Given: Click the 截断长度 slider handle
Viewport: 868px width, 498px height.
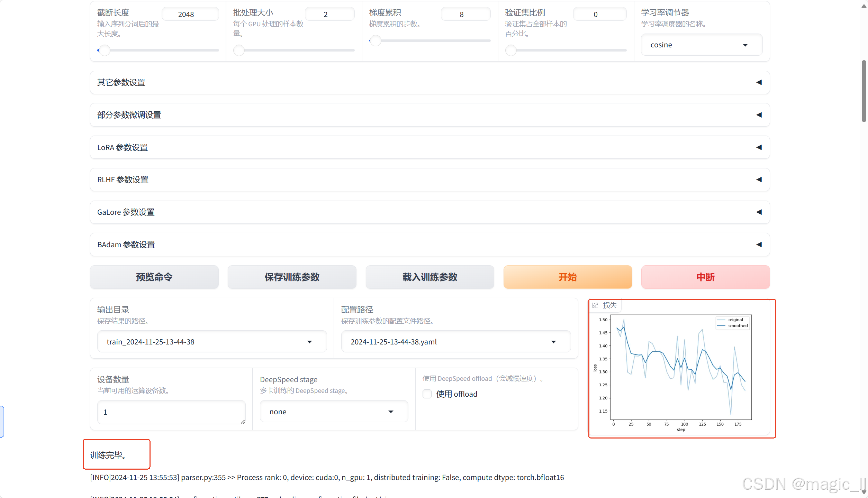Looking at the screenshot, I should point(105,50).
